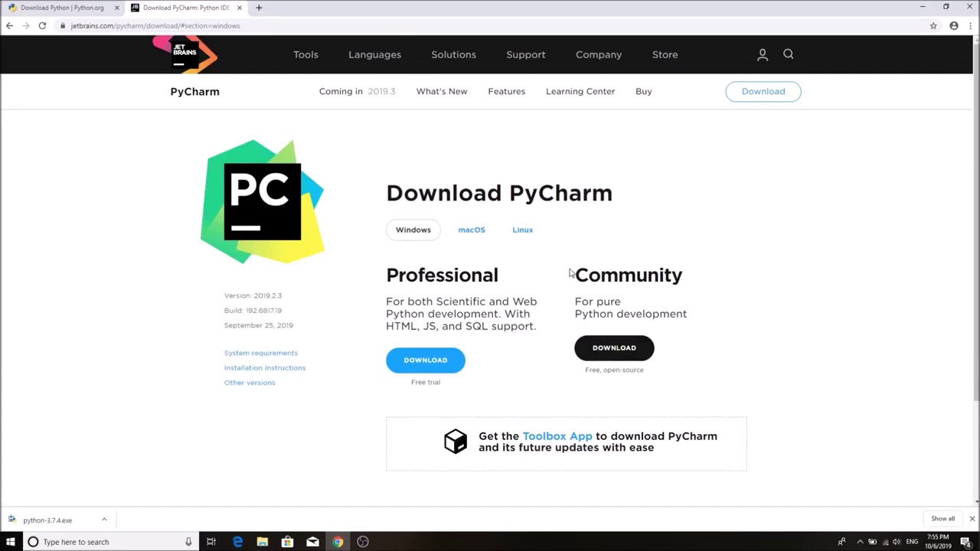The width and height of the screenshot is (980, 551).
Task: Click the browser address bar
Action: pos(490,26)
